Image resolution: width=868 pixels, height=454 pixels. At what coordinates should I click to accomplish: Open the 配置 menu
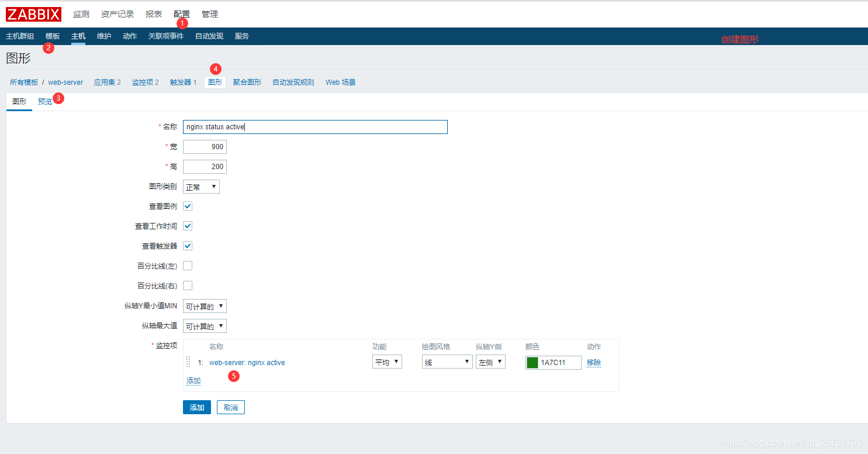click(x=182, y=14)
